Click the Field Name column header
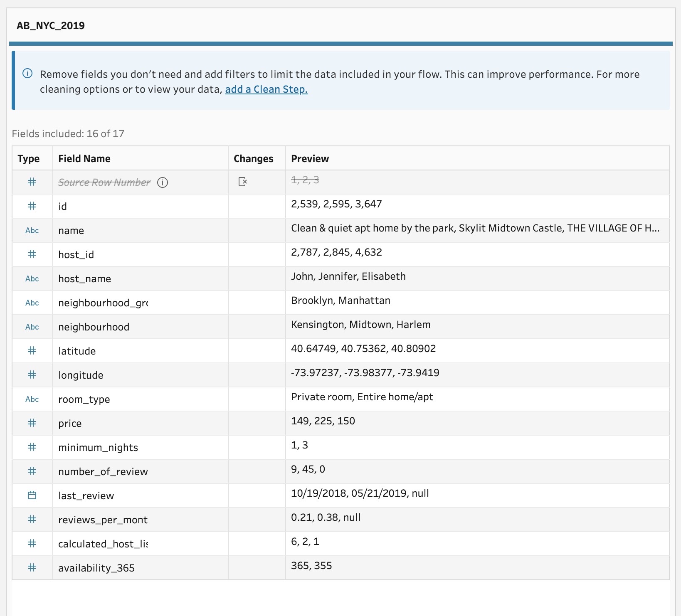The image size is (681, 616). (84, 158)
